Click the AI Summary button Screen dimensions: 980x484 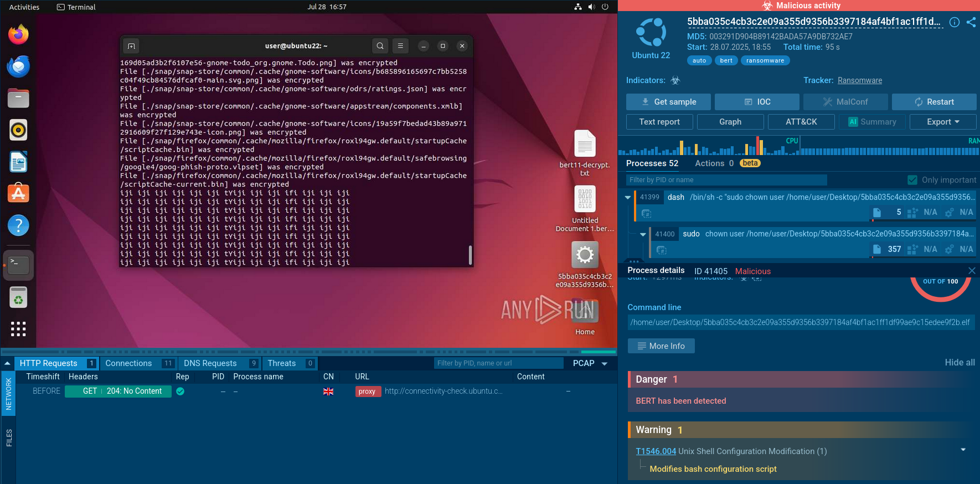click(x=872, y=122)
